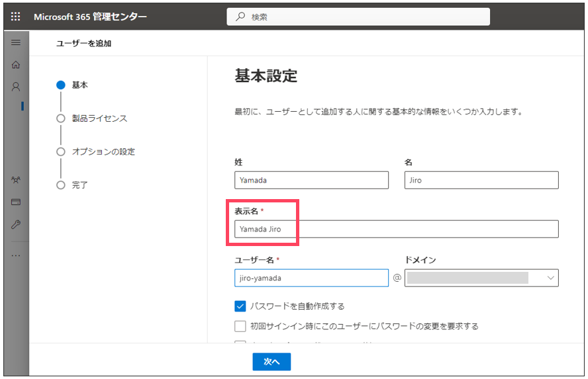
Task: Click the 基本設定 heading
Action: 266,75
